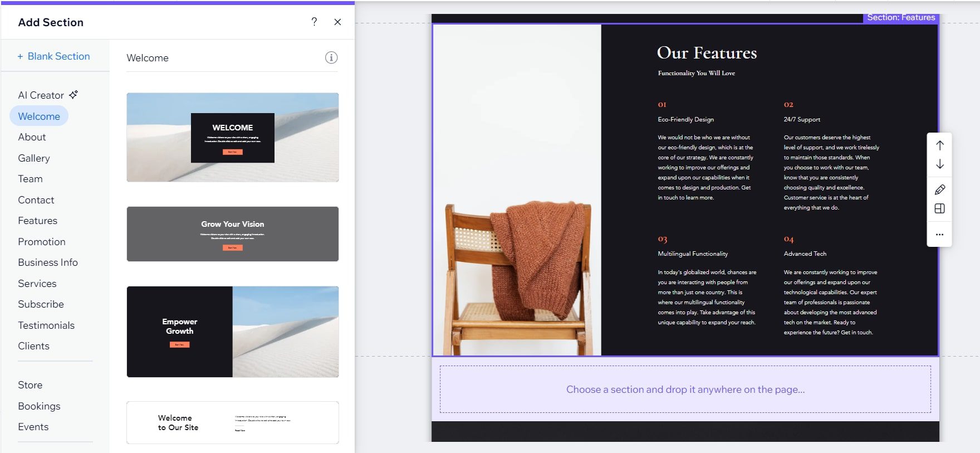Viewport: 980px width, 453px height.
Task: Select the Features category
Action: 37,221
